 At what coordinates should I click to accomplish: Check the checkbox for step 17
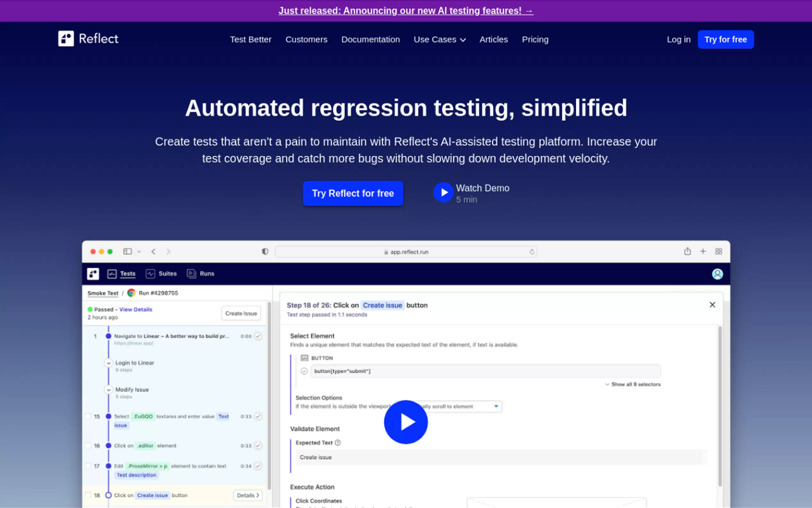pyautogui.click(x=88, y=466)
